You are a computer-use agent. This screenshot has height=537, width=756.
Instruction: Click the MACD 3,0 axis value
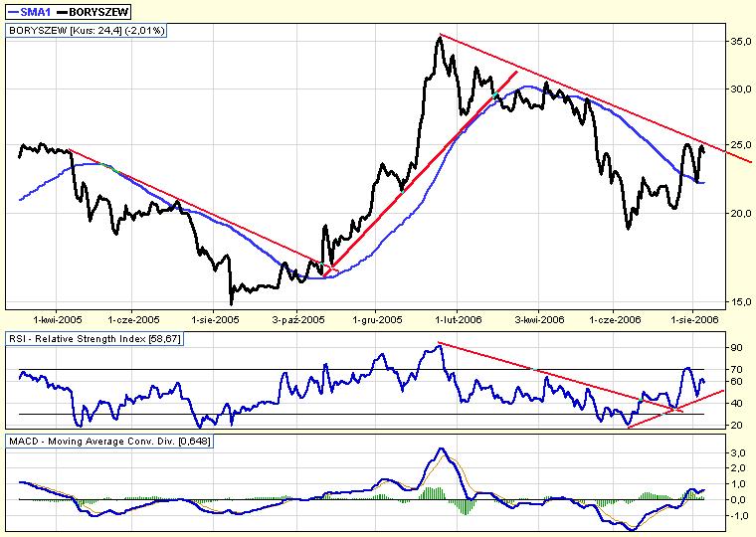(738, 452)
